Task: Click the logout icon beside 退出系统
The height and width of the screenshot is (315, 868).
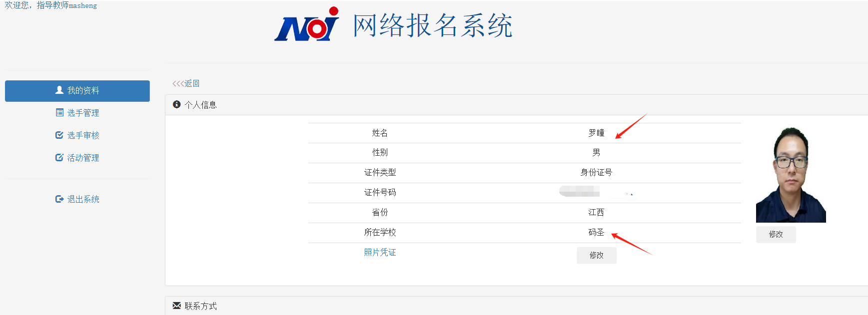Action: click(59, 199)
